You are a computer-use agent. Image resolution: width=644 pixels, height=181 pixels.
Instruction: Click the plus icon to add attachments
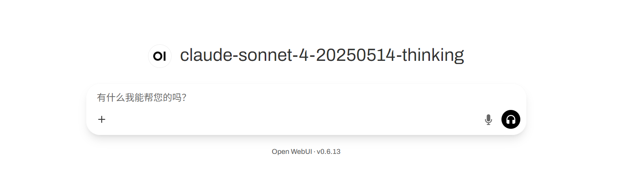coord(102,119)
